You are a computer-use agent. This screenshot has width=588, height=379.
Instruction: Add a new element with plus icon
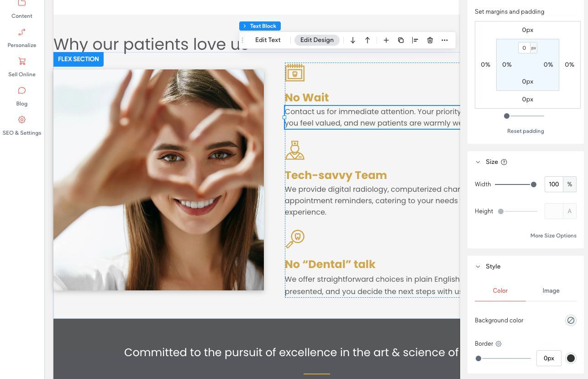point(386,40)
